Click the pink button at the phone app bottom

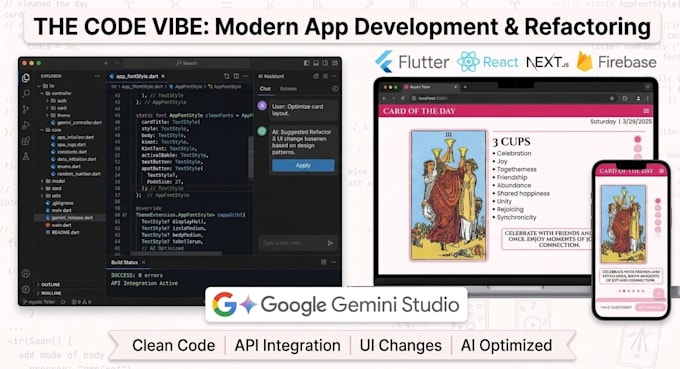pyautogui.click(x=650, y=307)
